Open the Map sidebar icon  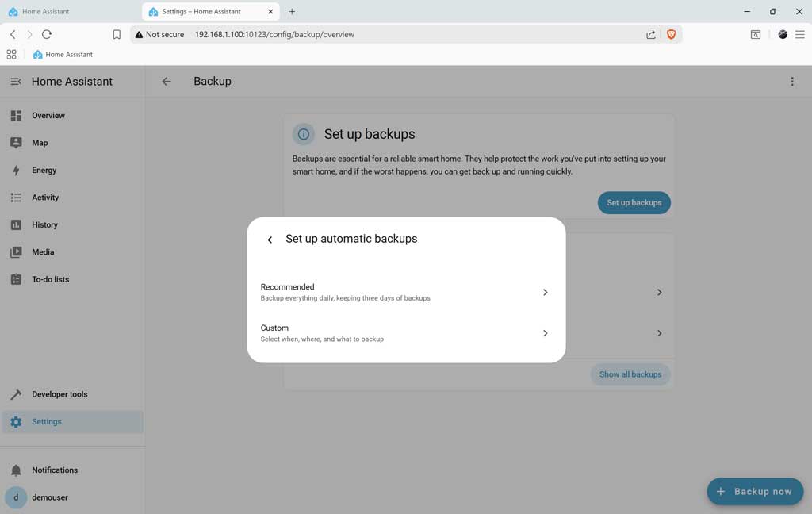click(16, 143)
